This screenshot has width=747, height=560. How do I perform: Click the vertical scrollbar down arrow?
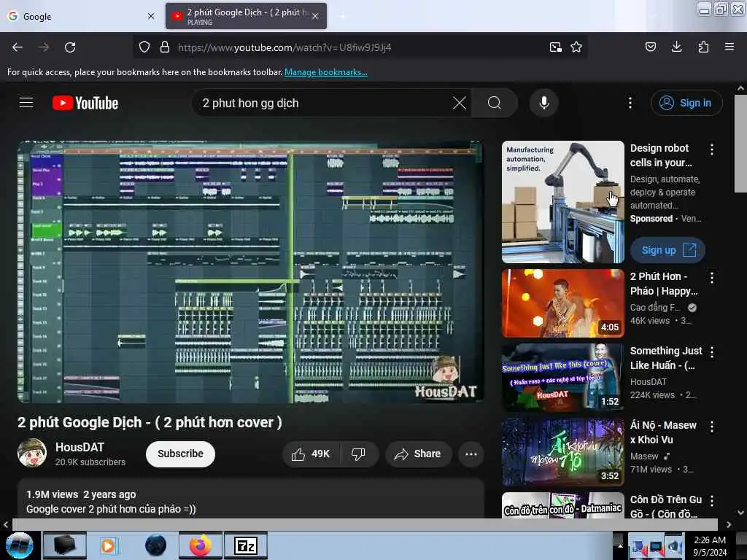[x=740, y=513]
